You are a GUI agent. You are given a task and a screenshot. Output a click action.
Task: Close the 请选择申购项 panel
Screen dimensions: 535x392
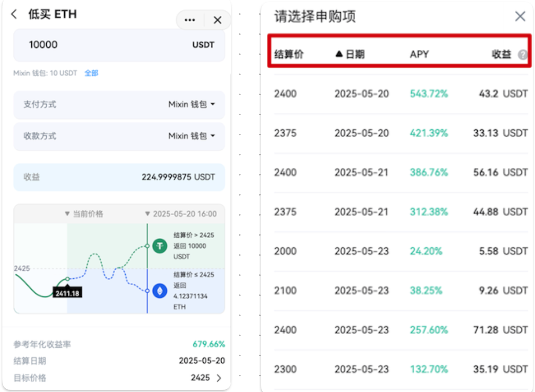pyautogui.click(x=520, y=16)
